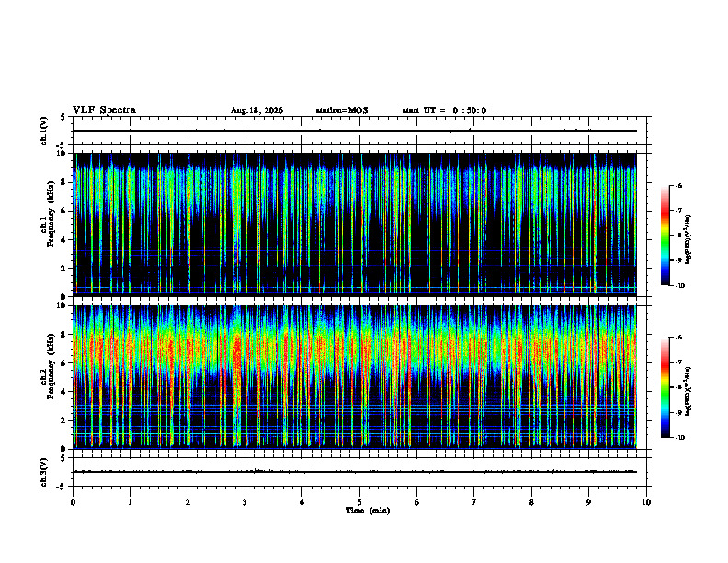Click the Time (min) axis label
This screenshot has width=728, height=563.
[368, 511]
